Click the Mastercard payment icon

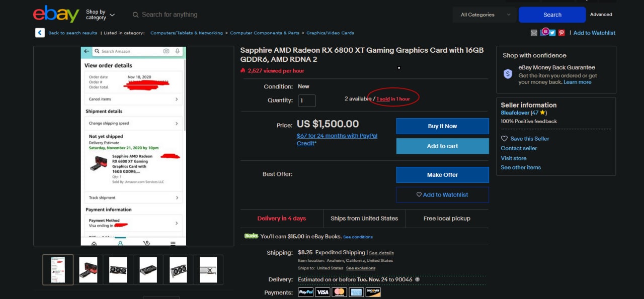[339, 292]
